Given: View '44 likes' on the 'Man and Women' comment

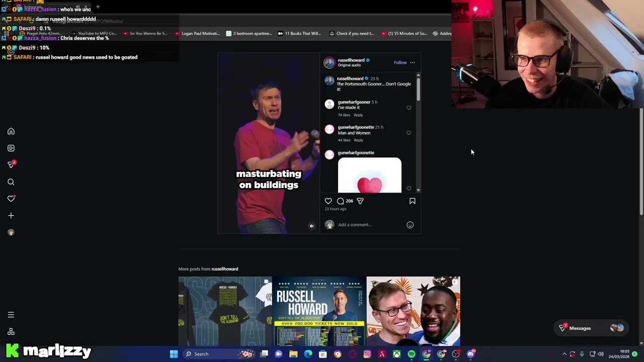Looking at the screenshot, I should click(344, 140).
